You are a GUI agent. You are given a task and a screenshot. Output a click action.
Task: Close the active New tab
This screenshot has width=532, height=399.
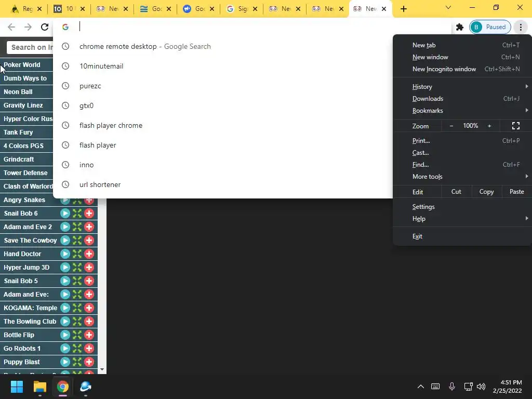click(x=384, y=9)
